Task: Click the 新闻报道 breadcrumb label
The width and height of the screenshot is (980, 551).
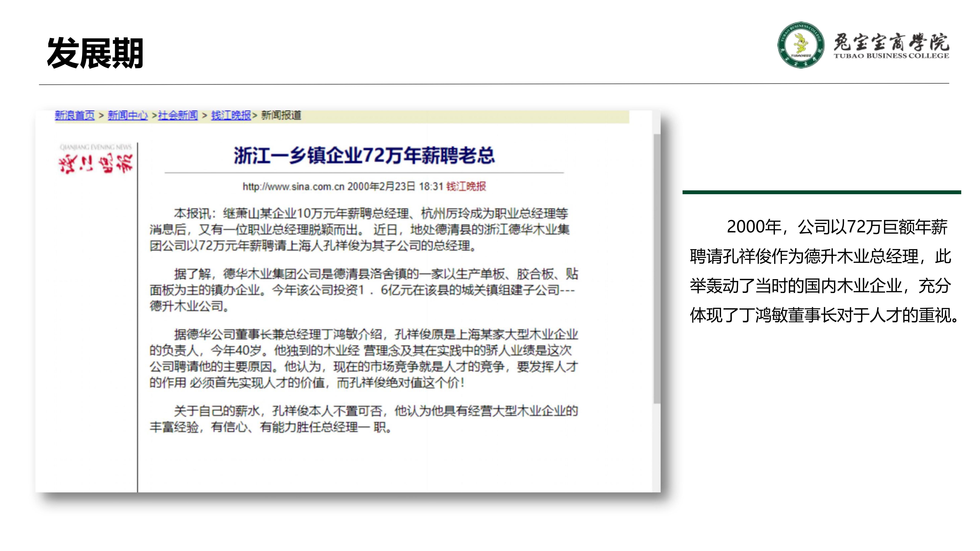Action: pyautogui.click(x=281, y=115)
